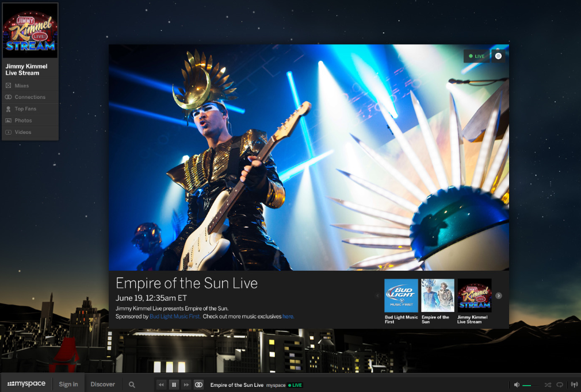The image size is (581, 392).
Task: Pause the live stream playback
Action: pos(174,385)
